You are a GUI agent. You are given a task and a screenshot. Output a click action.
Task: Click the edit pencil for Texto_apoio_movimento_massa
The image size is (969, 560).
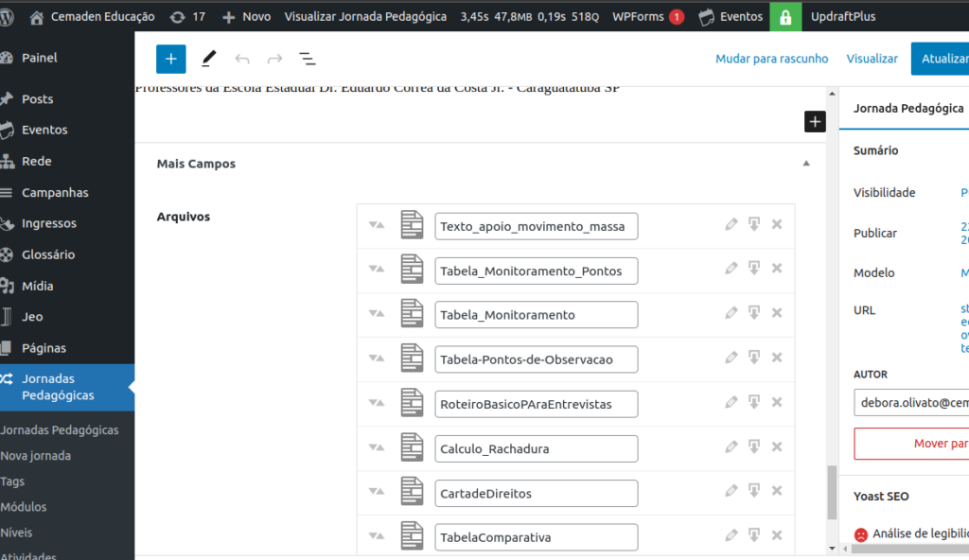pyautogui.click(x=731, y=225)
